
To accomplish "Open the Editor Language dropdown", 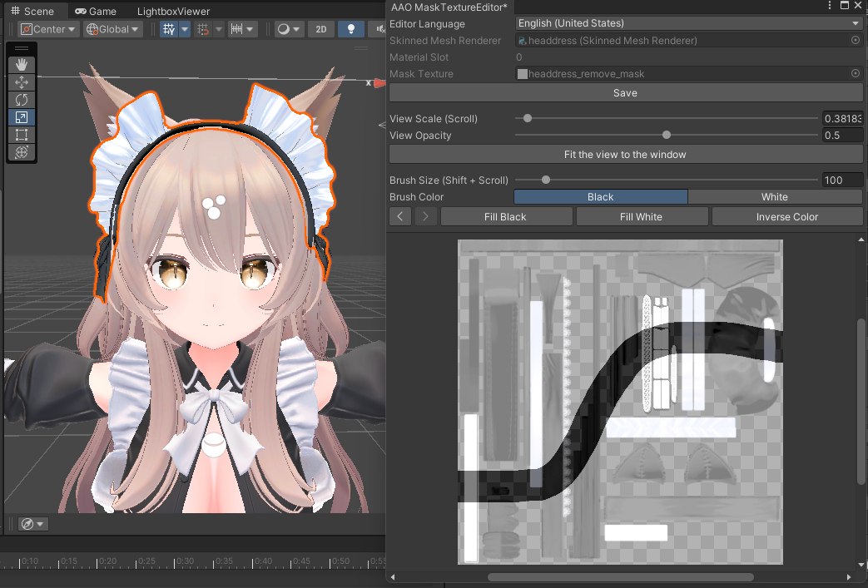I will click(688, 23).
